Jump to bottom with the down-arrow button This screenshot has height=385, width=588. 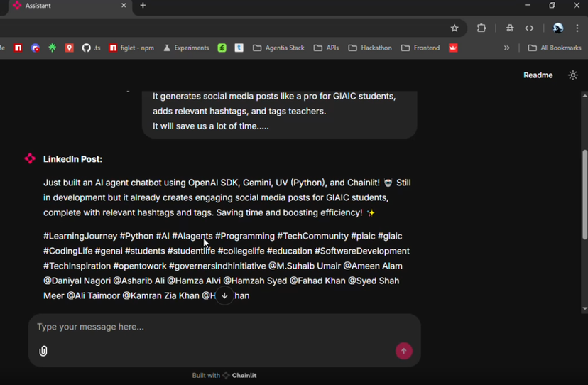click(x=224, y=295)
